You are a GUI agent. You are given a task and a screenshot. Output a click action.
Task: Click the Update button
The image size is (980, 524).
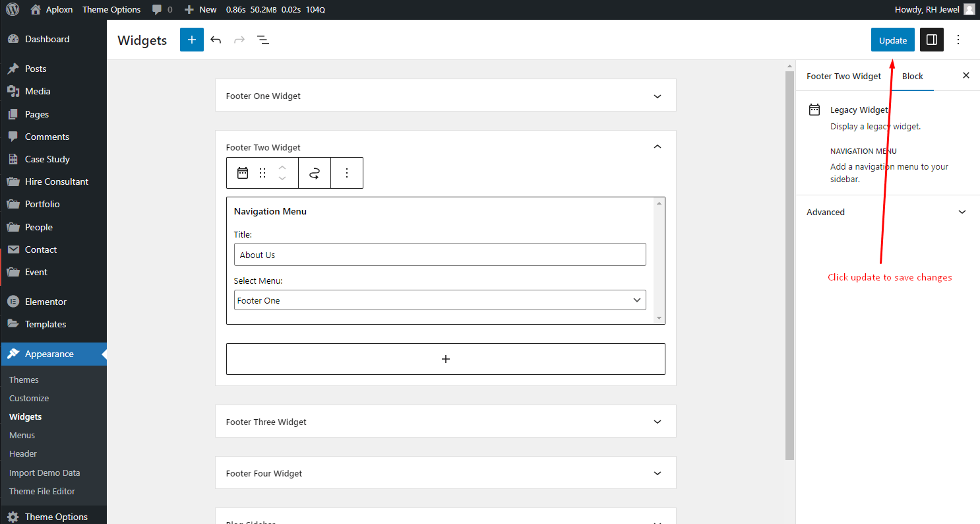(893, 40)
